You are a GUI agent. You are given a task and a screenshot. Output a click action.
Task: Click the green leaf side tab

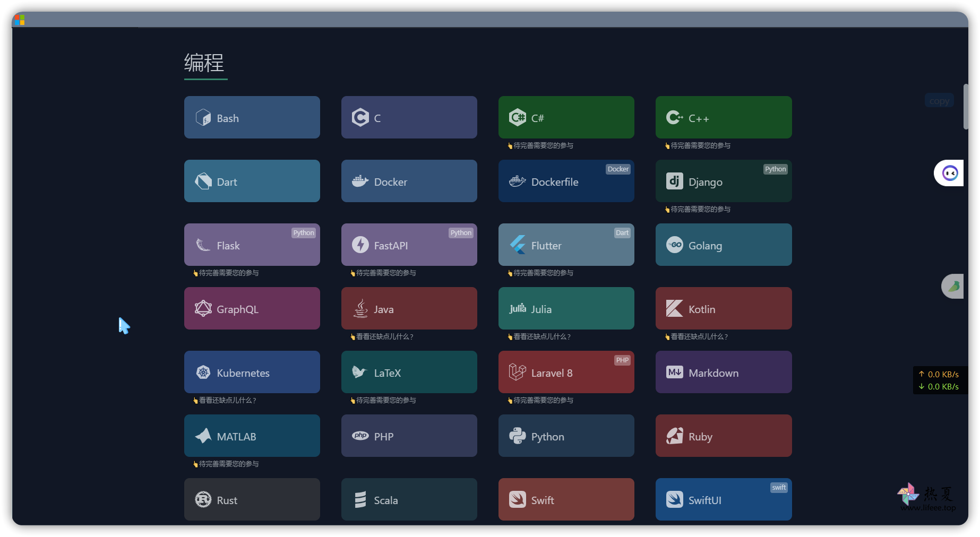point(953,287)
